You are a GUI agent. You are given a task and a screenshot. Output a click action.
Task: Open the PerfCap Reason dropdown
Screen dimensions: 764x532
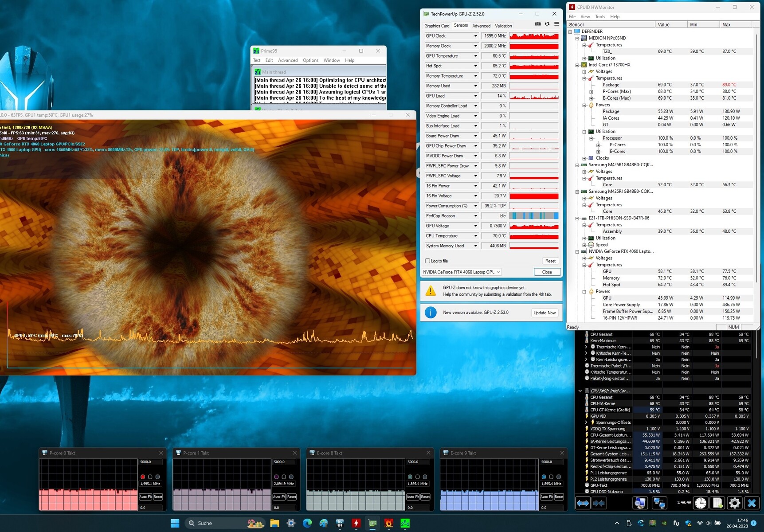(x=475, y=216)
